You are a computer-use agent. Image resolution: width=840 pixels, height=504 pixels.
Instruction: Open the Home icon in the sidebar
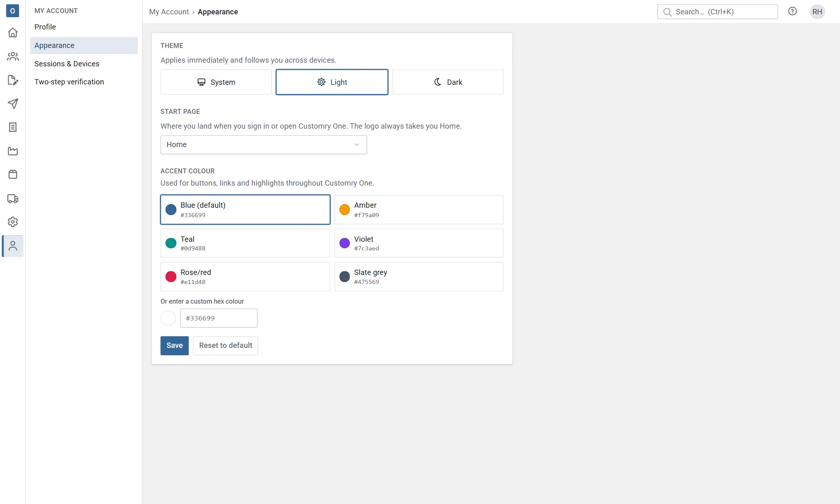tap(13, 32)
